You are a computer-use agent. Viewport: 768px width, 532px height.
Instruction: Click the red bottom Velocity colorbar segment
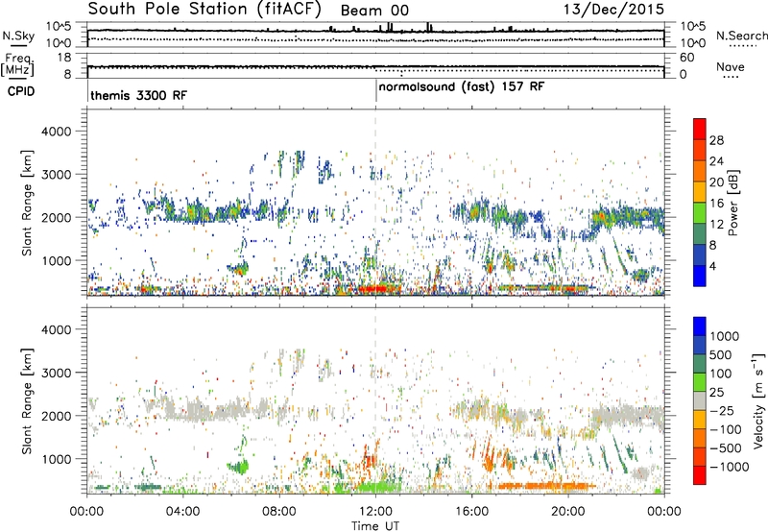(700, 475)
